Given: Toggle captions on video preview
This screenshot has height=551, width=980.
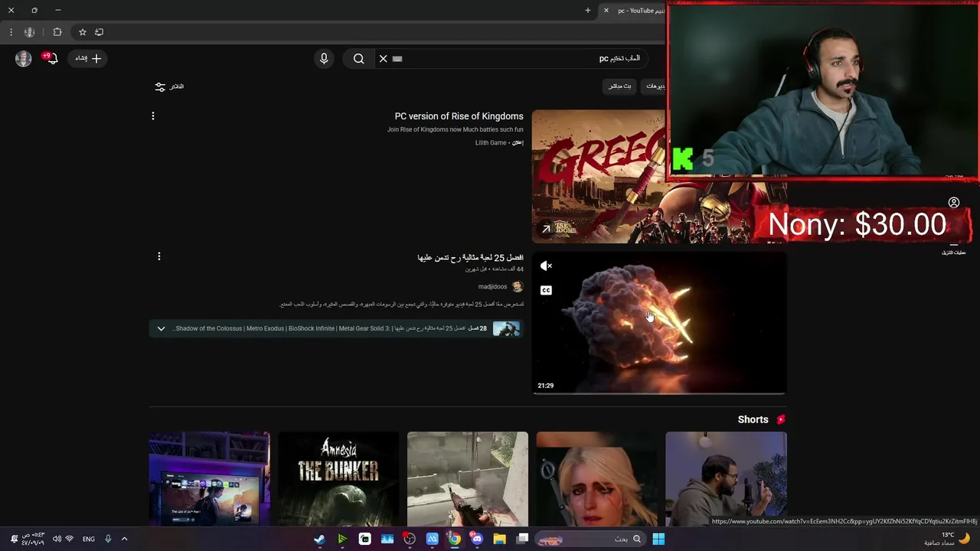Looking at the screenshot, I should coord(546,290).
